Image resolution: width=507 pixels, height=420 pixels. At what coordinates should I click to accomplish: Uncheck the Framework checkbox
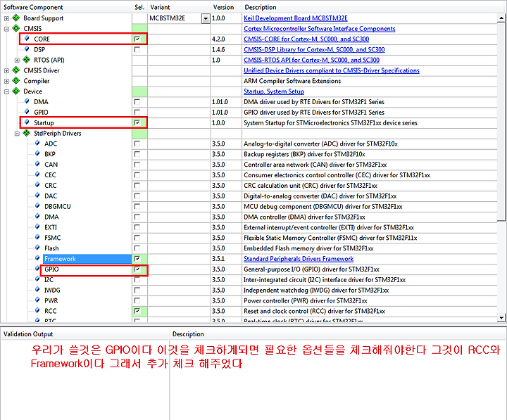tap(137, 258)
